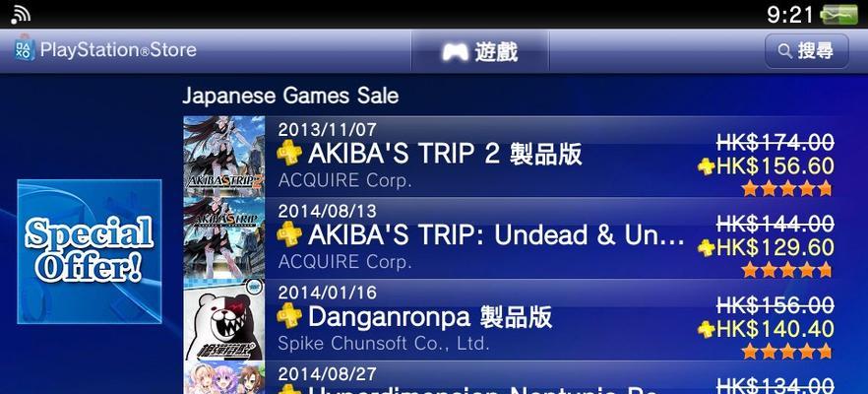Screen dimensions: 868x394
Task: Tap the Wi-Fi signal status icon
Action: coord(21,16)
